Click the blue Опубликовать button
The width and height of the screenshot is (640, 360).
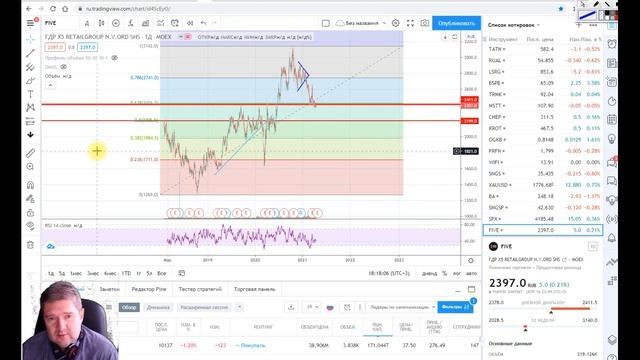click(x=456, y=23)
